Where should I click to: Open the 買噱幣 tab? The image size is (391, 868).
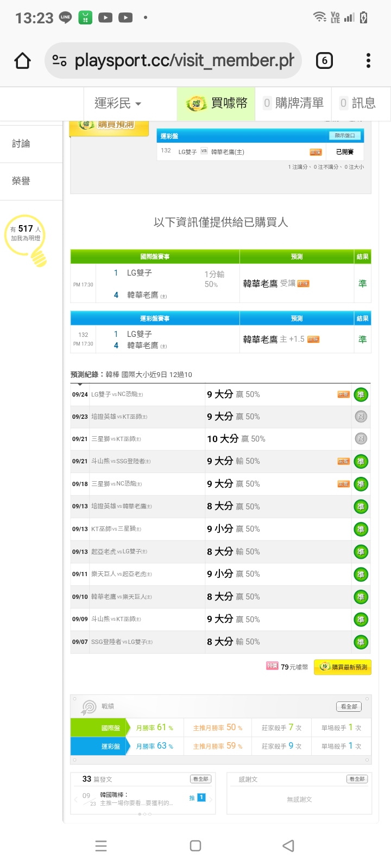pyautogui.click(x=217, y=103)
